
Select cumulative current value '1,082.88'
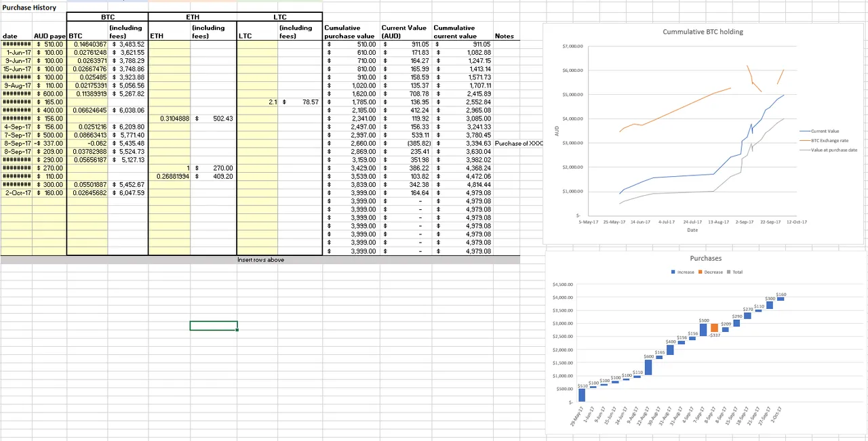pos(462,52)
